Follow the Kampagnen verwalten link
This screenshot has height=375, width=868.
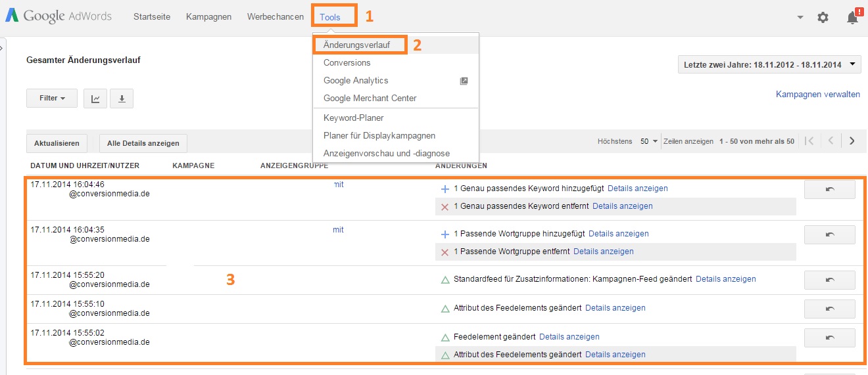pos(818,95)
